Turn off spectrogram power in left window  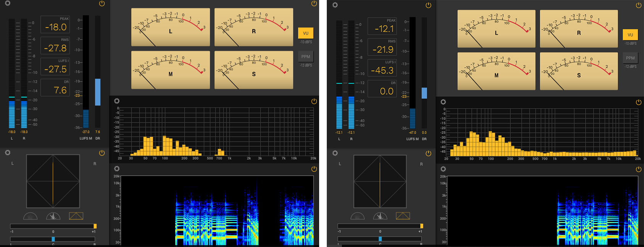(314, 169)
